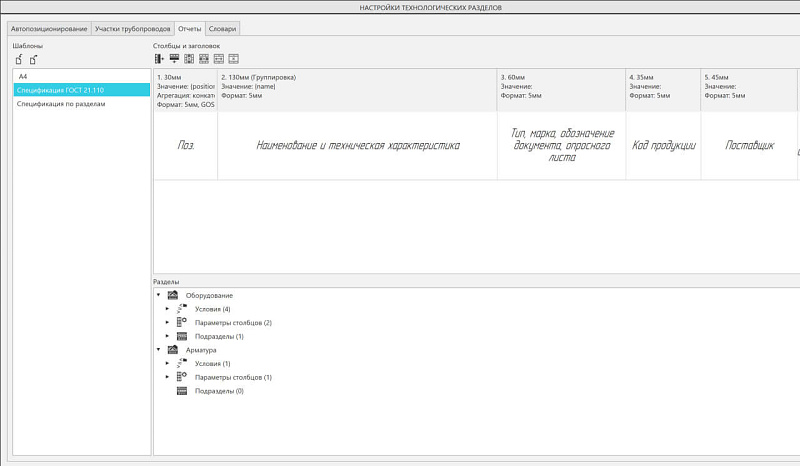The width and height of the screenshot is (800, 466).
Task: Collapse the Арматура section node
Action: 157,350
